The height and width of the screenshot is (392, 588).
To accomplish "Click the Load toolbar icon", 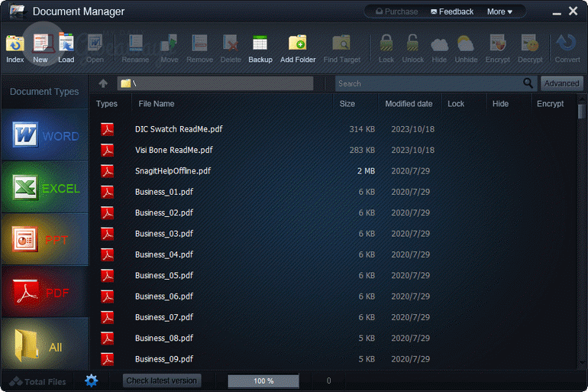I will pyautogui.click(x=66, y=47).
